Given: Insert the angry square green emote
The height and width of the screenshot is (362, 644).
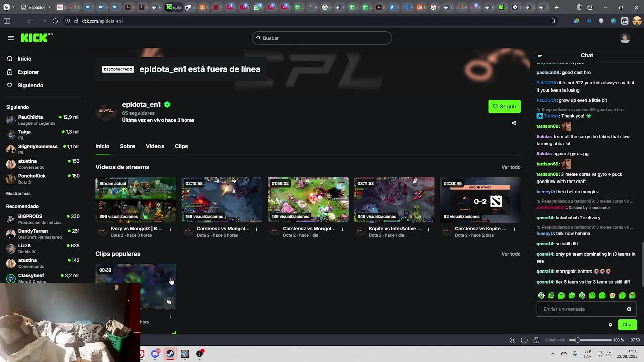Looking at the screenshot, I should click(551, 296).
